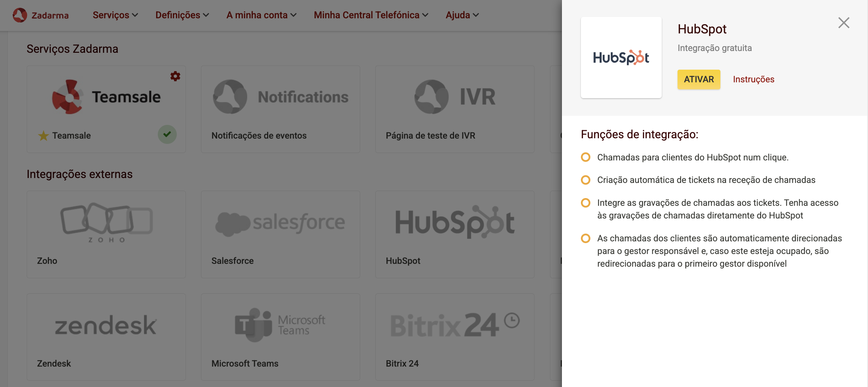868x387 pixels.
Task: Select the Zendesk integration logo
Action: 105,325
